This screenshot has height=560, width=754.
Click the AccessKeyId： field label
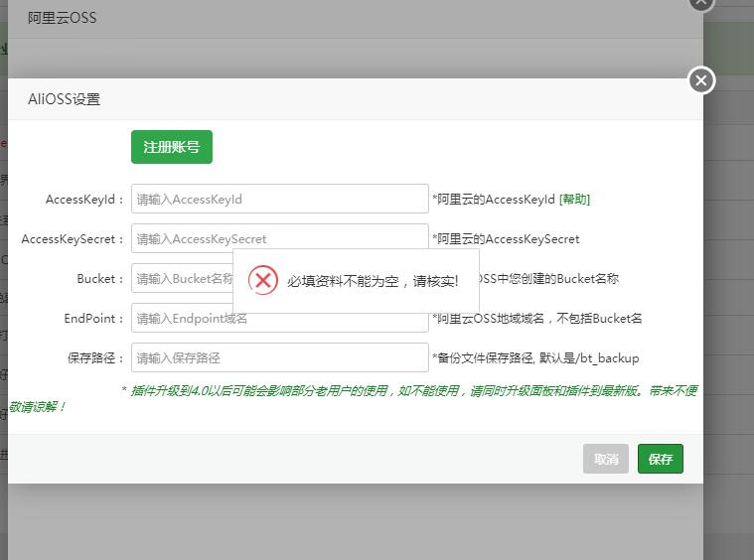[x=84, y=199]
